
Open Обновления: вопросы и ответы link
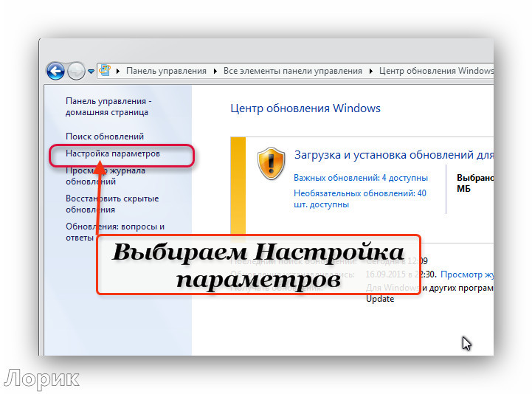(x=115, y=232)
